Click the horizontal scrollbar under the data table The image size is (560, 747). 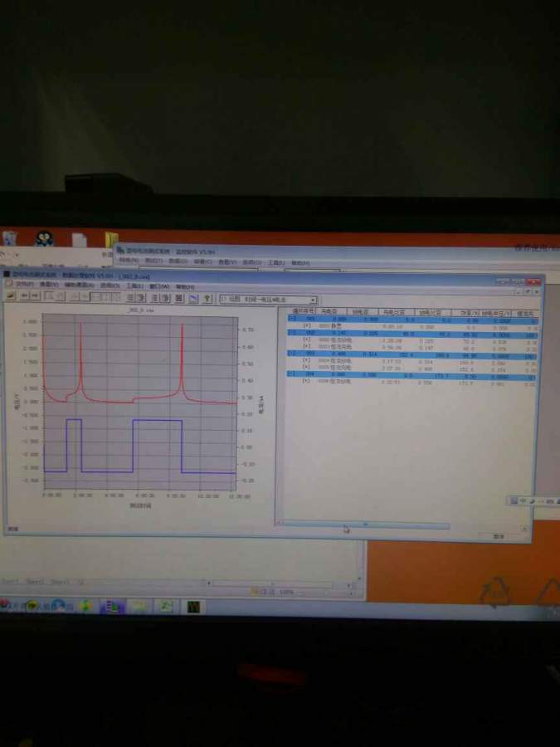(x=366, y=525)
